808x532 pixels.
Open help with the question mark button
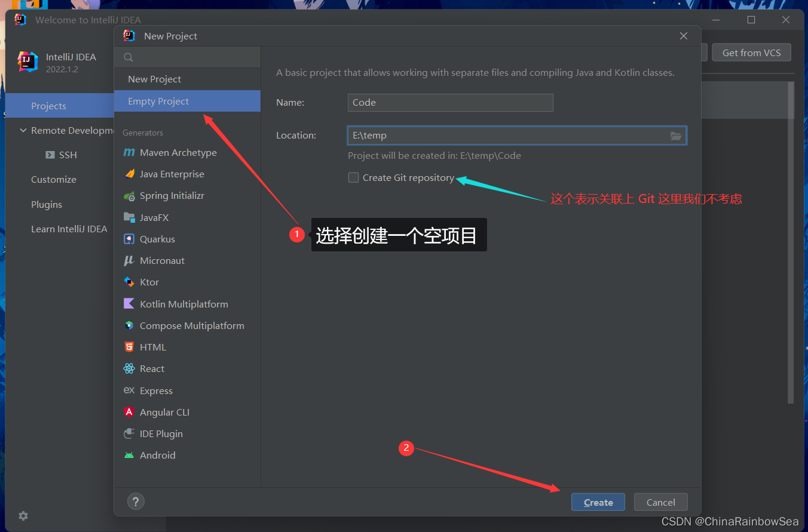(136, 502)
